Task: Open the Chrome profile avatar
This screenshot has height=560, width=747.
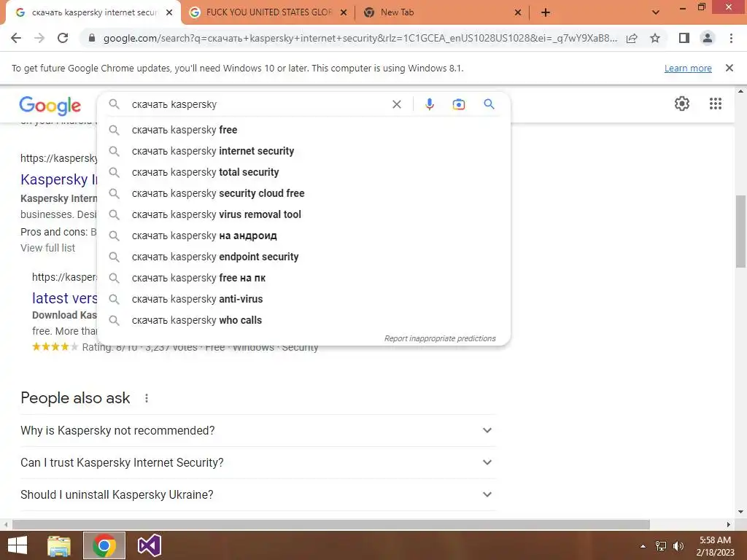Action: point(708,38)
